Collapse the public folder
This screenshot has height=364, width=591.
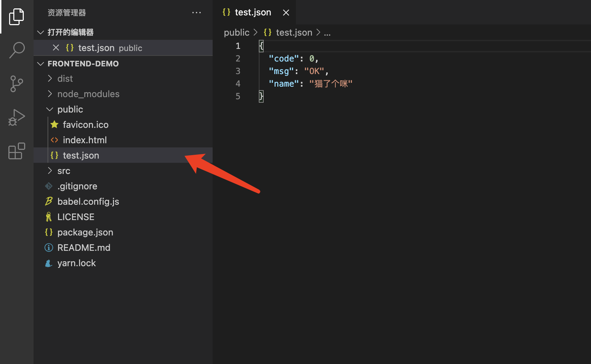point(123,109)
